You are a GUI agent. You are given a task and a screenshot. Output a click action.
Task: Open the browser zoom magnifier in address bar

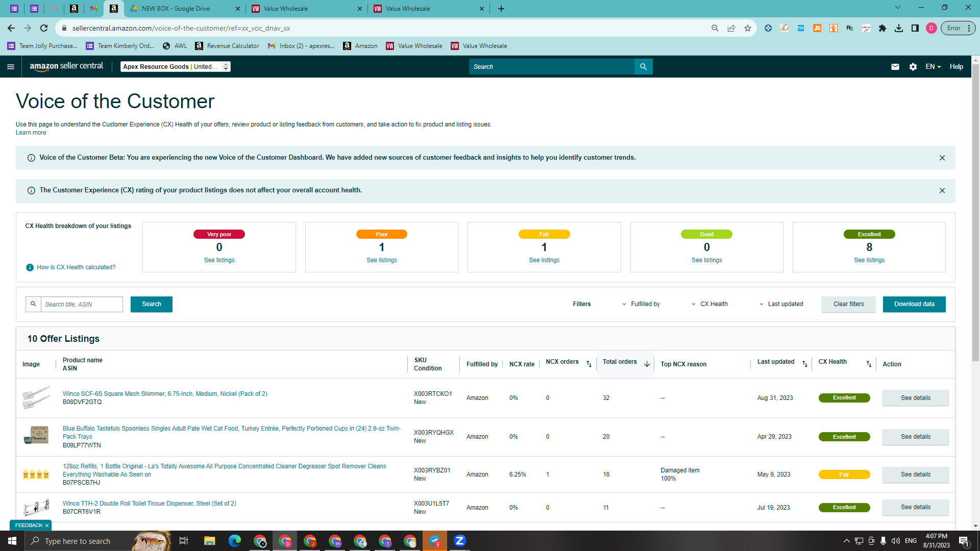pos(715,28)
